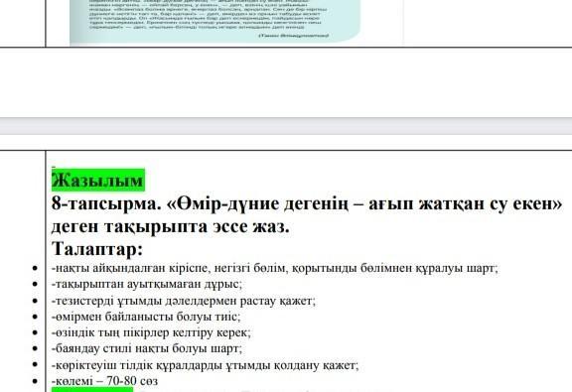
Task: Select the teal textbook excerpt image
Action: pyautogui.click(x=215, y=21)
